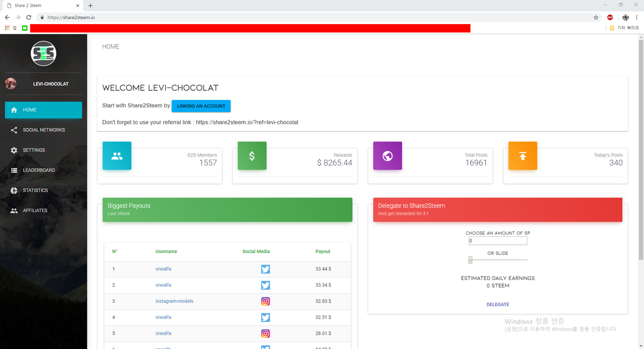Reload the page with refresh icon

click(29, 17)
